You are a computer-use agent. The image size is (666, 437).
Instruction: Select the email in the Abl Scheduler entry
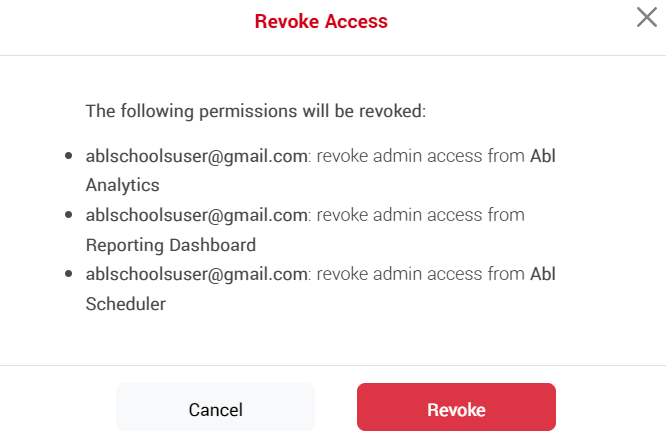[x=196, y=275]
